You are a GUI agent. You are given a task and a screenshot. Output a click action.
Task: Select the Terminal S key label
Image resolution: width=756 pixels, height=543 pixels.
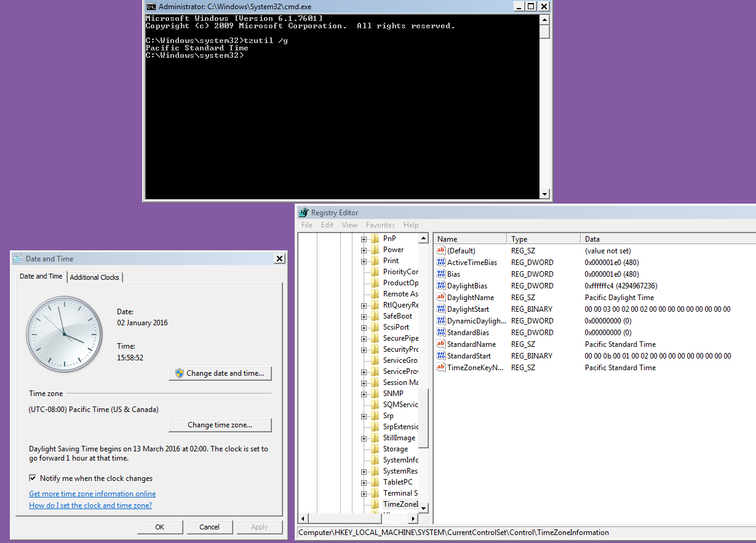pyautogui.click(x=400, y=493)
